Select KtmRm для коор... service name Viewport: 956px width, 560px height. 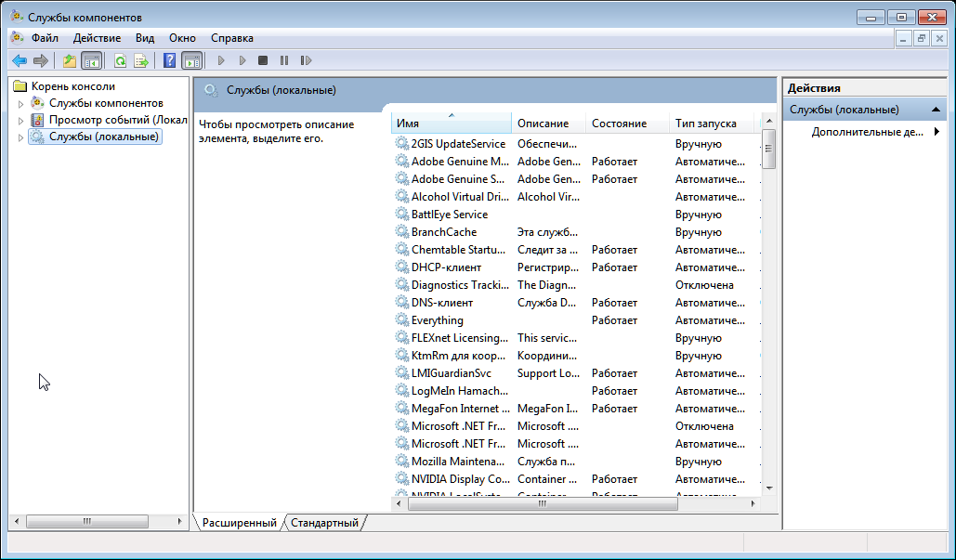click(x=459, y=356)
